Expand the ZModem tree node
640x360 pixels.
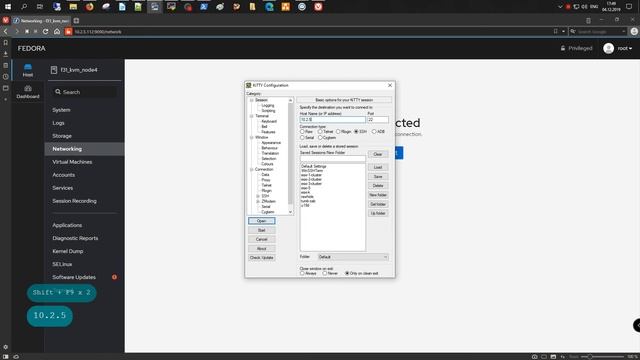258,201
